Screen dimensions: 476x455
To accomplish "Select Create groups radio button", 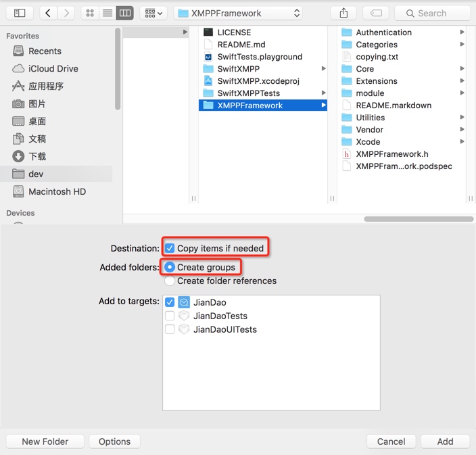I will 170,267.
